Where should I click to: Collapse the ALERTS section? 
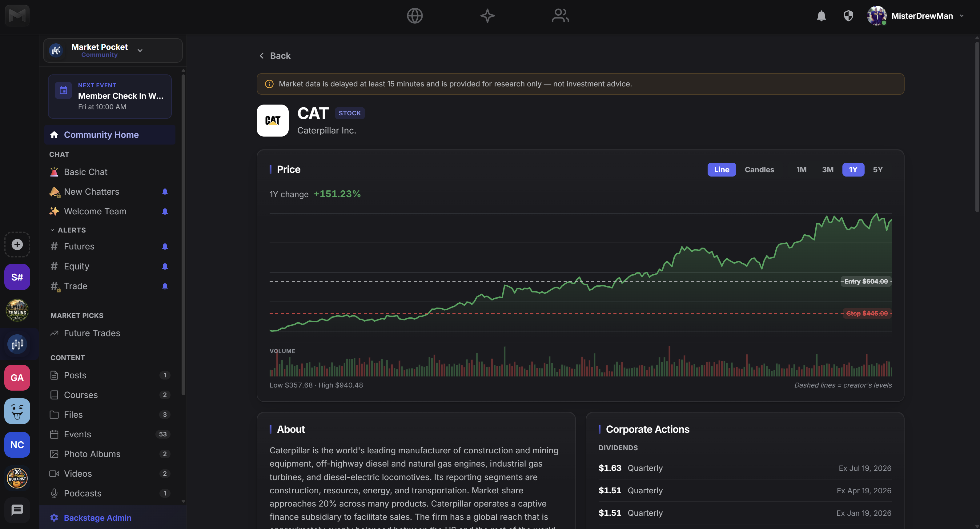pos(68,230)
